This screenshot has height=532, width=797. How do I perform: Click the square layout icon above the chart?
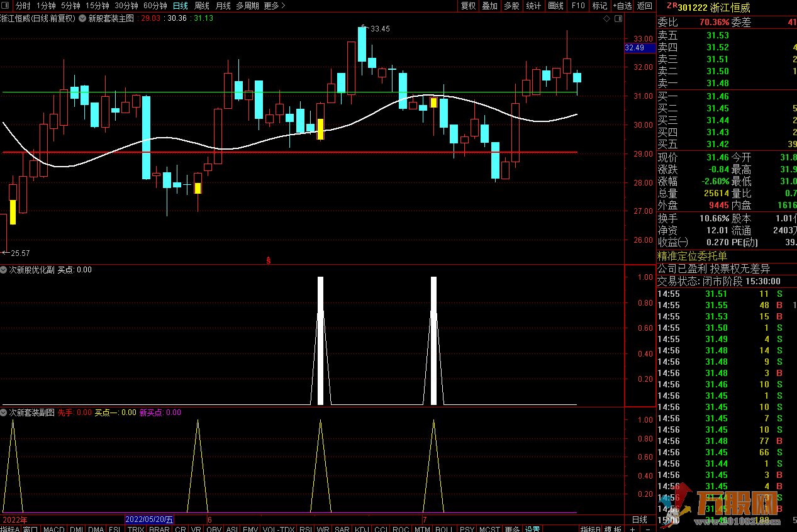(618, 19)
